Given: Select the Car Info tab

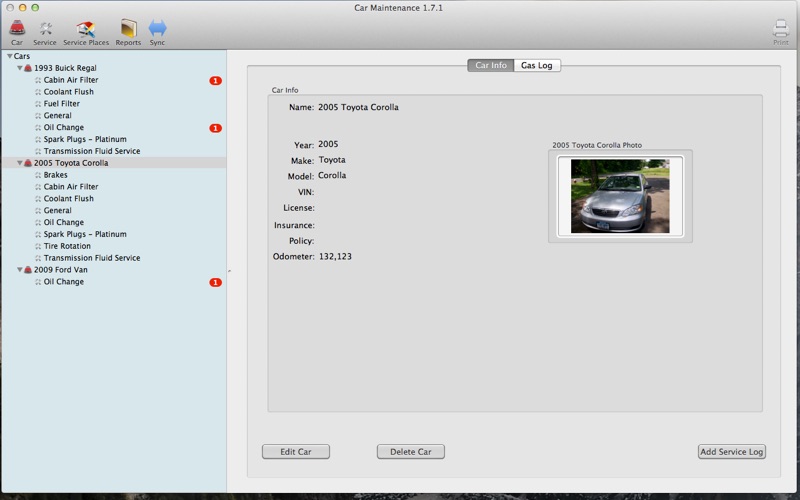Looking at the screenshot, I should click(x=490, y=65).
